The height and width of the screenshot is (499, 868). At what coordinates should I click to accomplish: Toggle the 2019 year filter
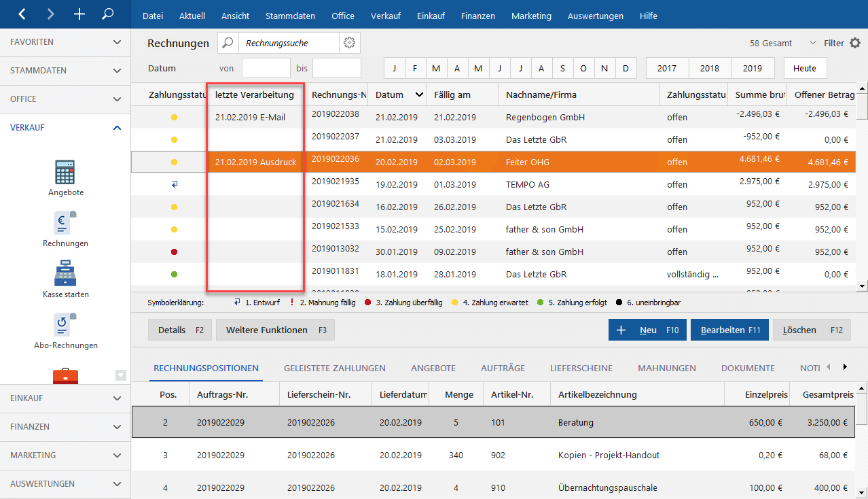pos(752,69)
